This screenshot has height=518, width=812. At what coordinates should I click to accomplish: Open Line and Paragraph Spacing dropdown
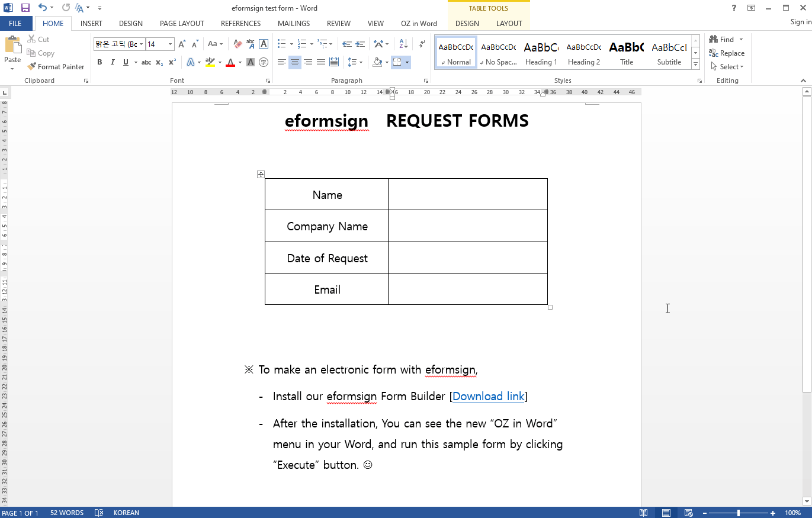[355, 62]
